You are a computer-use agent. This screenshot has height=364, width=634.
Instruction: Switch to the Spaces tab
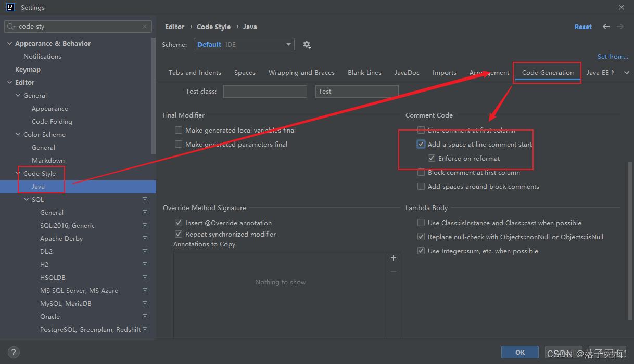pos(245,73)
